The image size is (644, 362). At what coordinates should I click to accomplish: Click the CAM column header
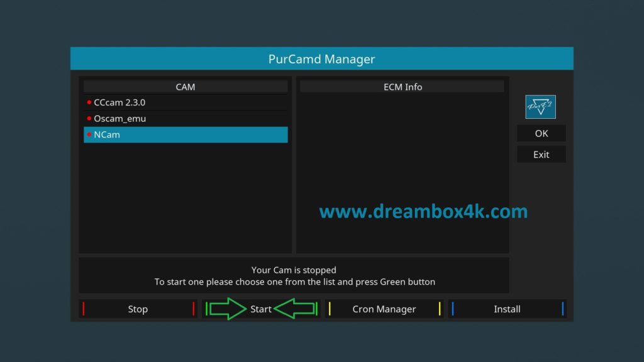click(186, 87)
